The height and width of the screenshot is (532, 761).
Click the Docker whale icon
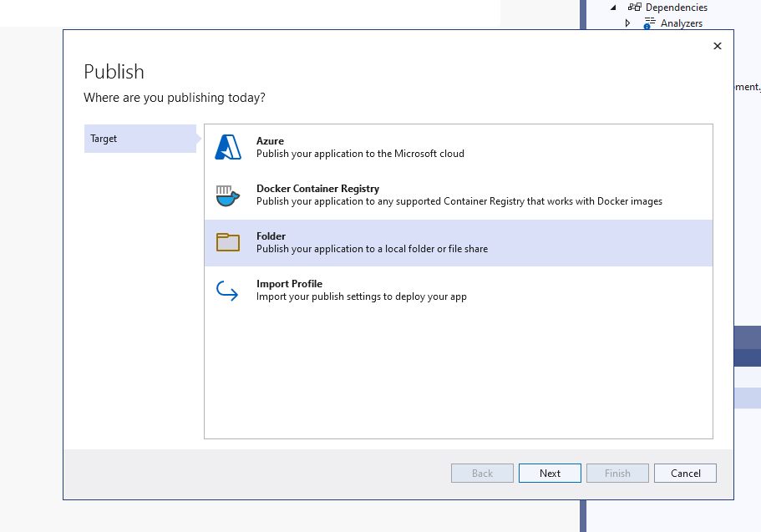click(x=227, y=195)
